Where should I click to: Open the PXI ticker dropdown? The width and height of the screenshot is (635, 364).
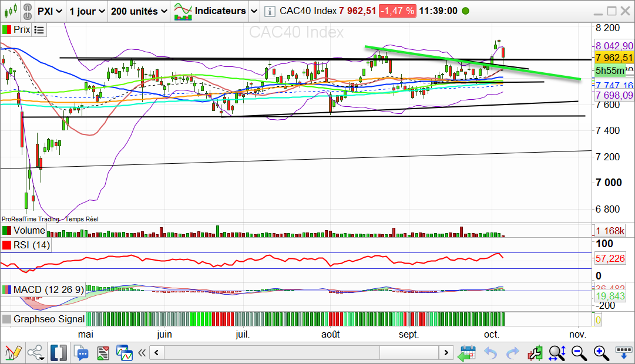(49, 11)
